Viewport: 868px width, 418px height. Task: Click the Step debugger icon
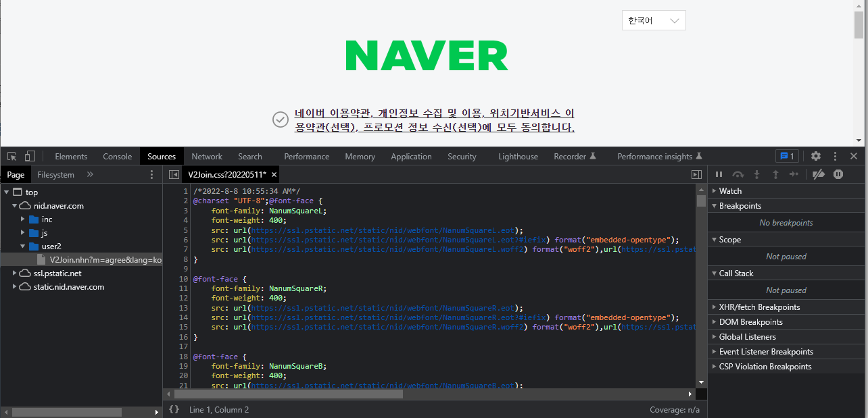[x=794, y=174]
